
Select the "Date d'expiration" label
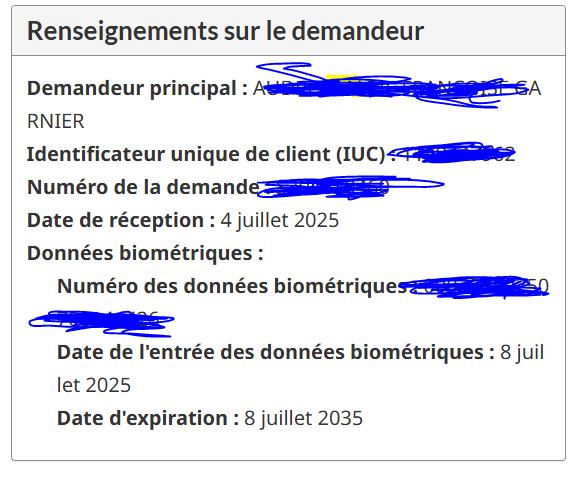point(148,418)
